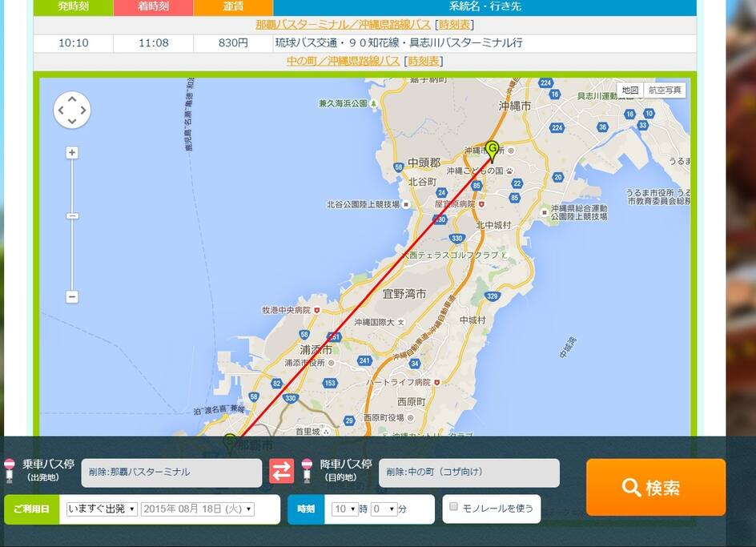Click the alighting bus stop sign icon

click(308, 471)
